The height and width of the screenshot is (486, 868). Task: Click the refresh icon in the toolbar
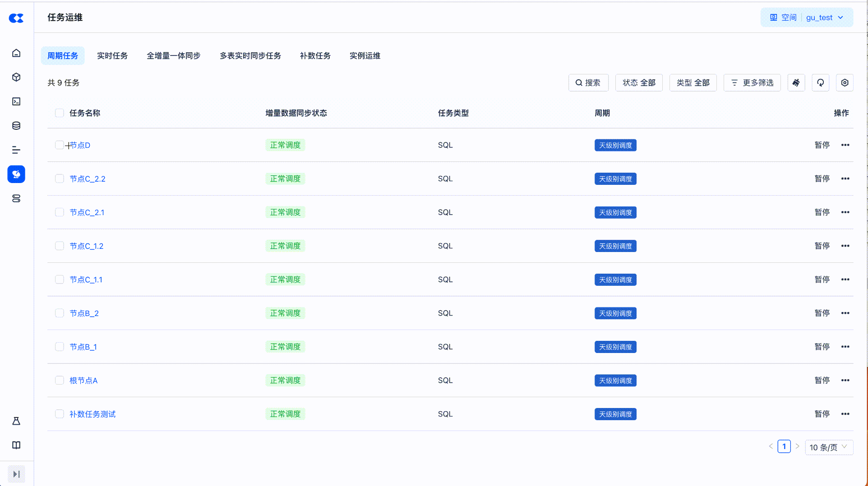(820, 83)
